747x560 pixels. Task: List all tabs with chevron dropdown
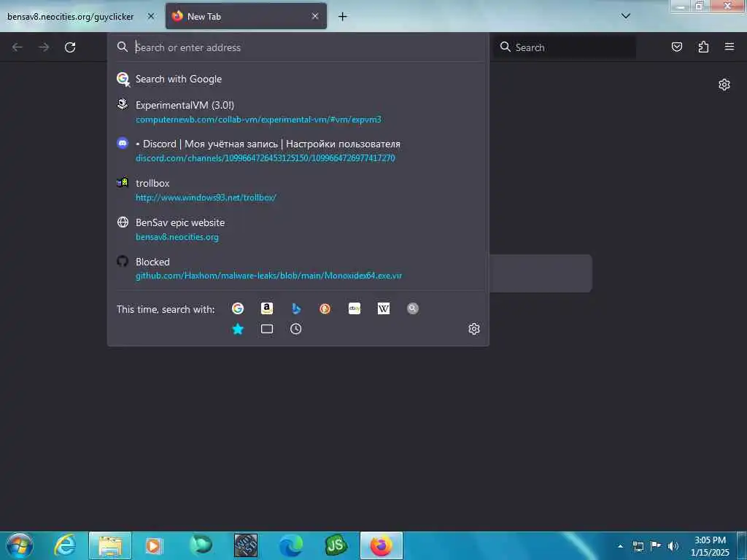click(x=626, y=16)
